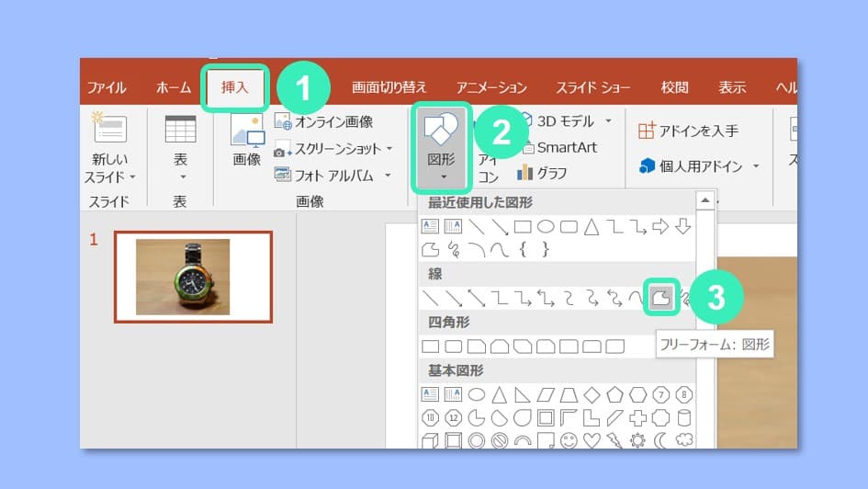Choose the left brace in recently used shapes
The height and width of the screenshot is (489, 868).
[x=523, y=250]
